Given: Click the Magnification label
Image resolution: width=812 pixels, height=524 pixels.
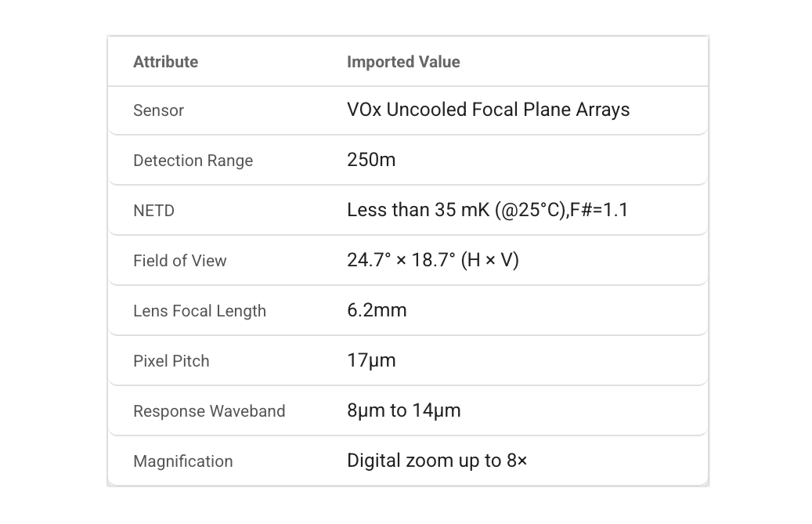Looking at the screenshot, I should click(x=182, y=461).
